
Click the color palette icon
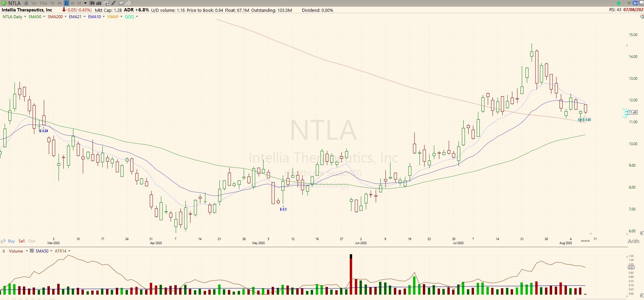click(x=642, y=16)
